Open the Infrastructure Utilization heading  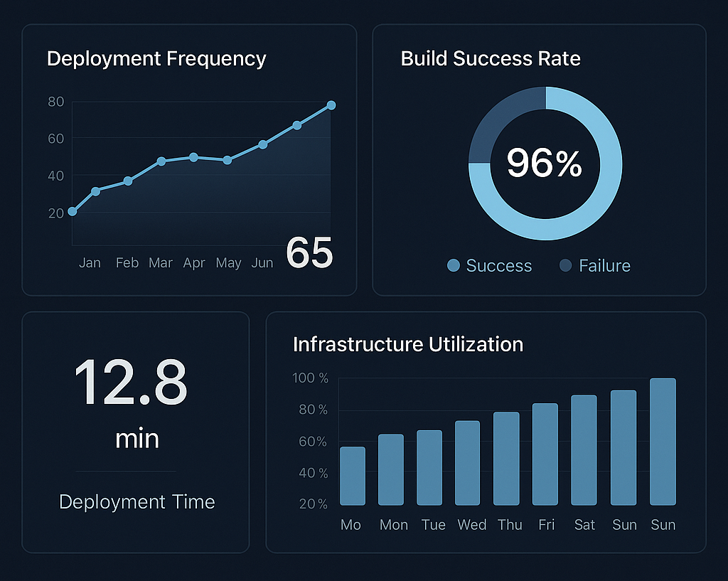coord(408,344)
